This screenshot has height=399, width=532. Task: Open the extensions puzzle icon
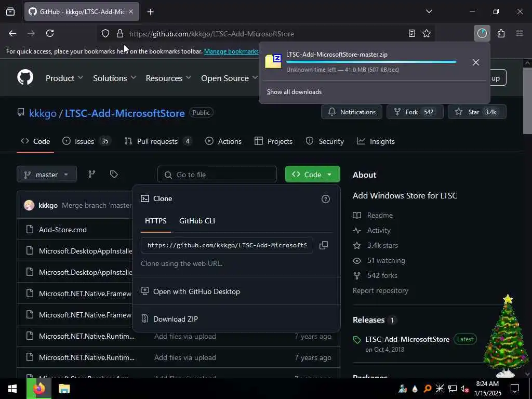[501, 33]
